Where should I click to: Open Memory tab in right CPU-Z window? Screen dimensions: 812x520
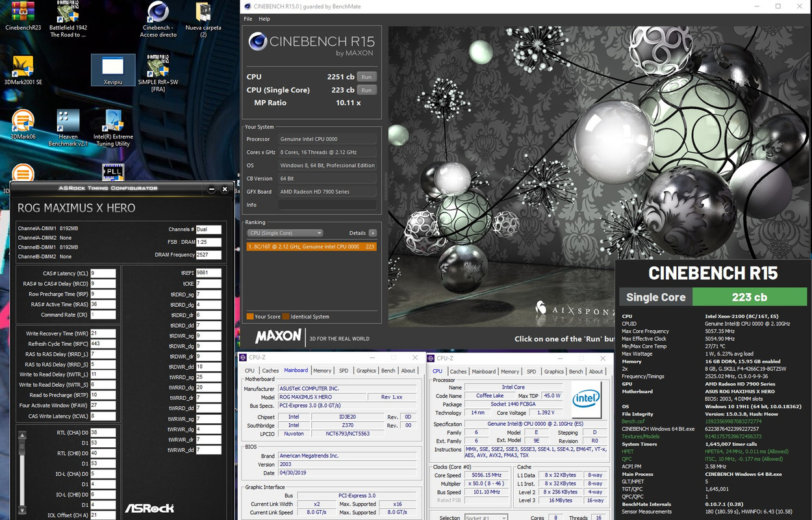click(x=510, y=371)
